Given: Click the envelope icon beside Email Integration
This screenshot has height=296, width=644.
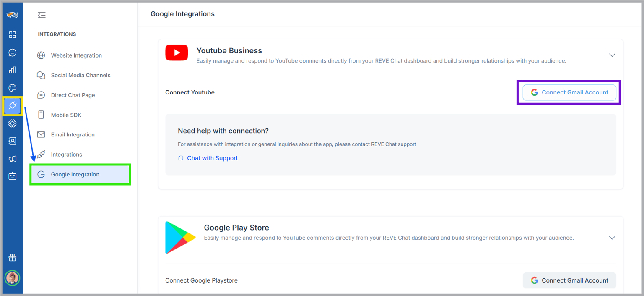Looking at the screenshot, I should point(41,135).
